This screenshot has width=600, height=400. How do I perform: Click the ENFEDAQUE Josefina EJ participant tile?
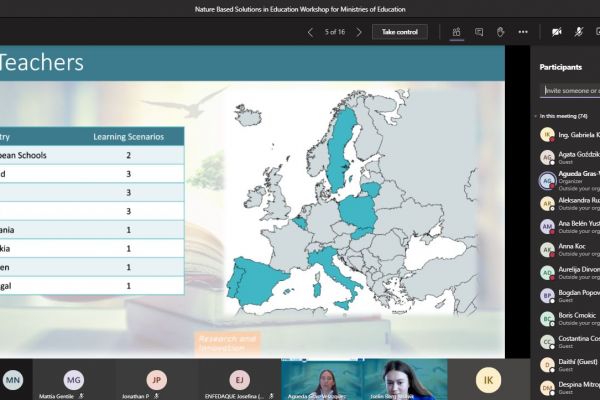[240, 380]
